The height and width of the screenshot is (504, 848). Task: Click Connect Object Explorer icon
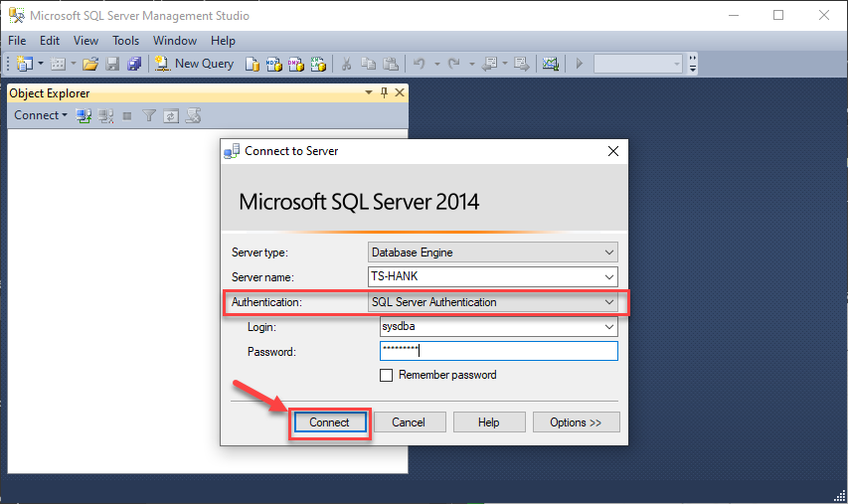[x=84, y=115]
